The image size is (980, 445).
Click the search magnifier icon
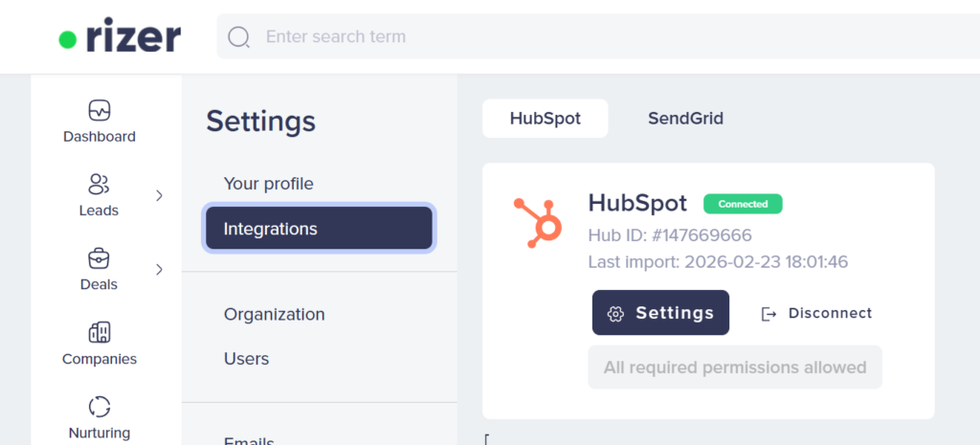[x=239, y=37]
